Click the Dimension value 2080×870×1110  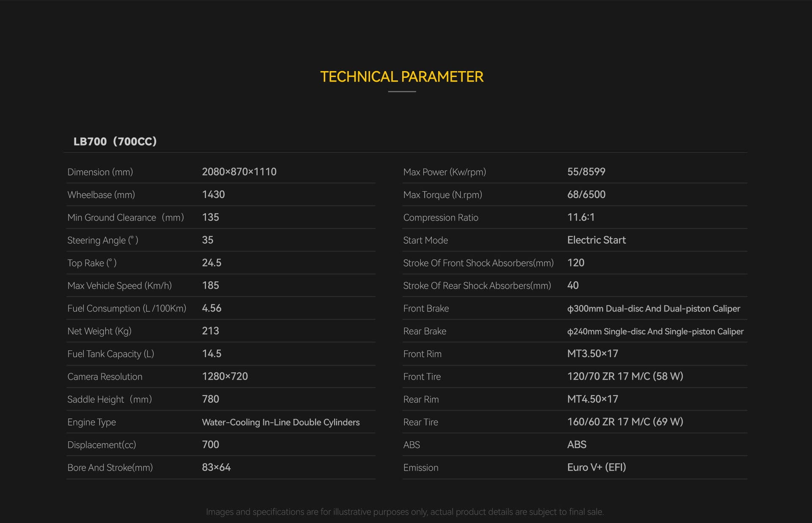click(239, 172)
